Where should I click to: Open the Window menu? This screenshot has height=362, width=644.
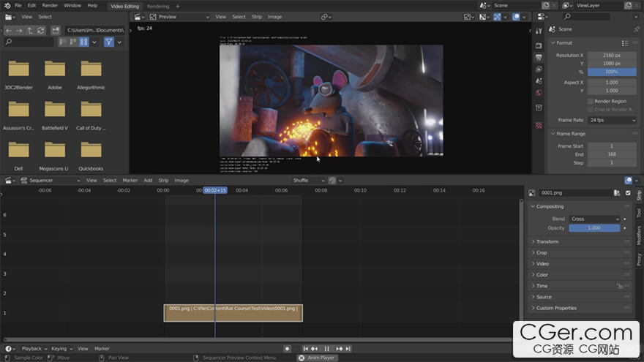pyautogui.click(x=72, y=5)
